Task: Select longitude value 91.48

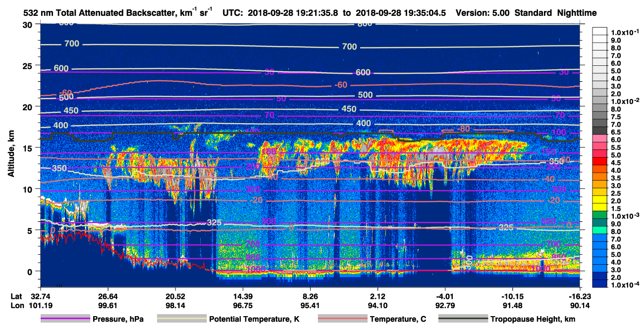Action: point(512,306)
